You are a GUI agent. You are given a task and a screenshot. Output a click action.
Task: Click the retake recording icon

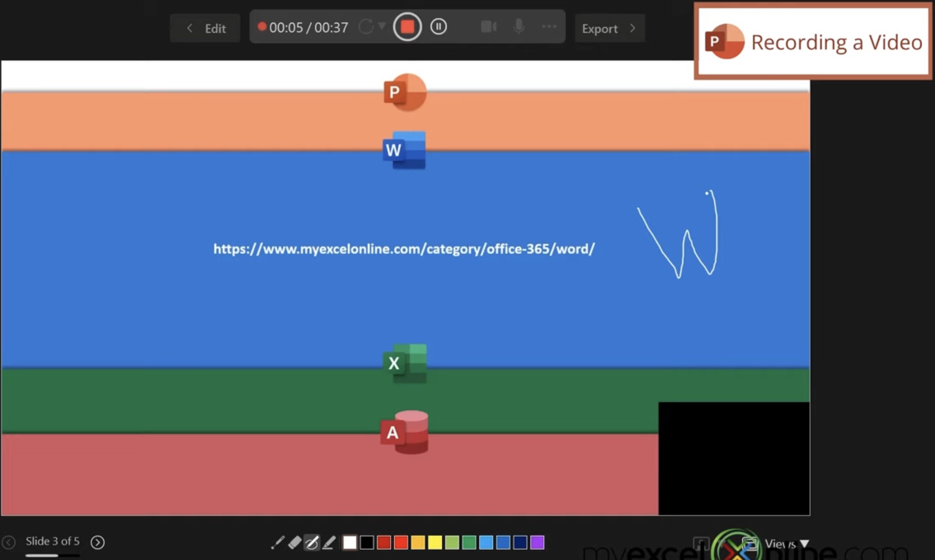click(x=366, y=27)
